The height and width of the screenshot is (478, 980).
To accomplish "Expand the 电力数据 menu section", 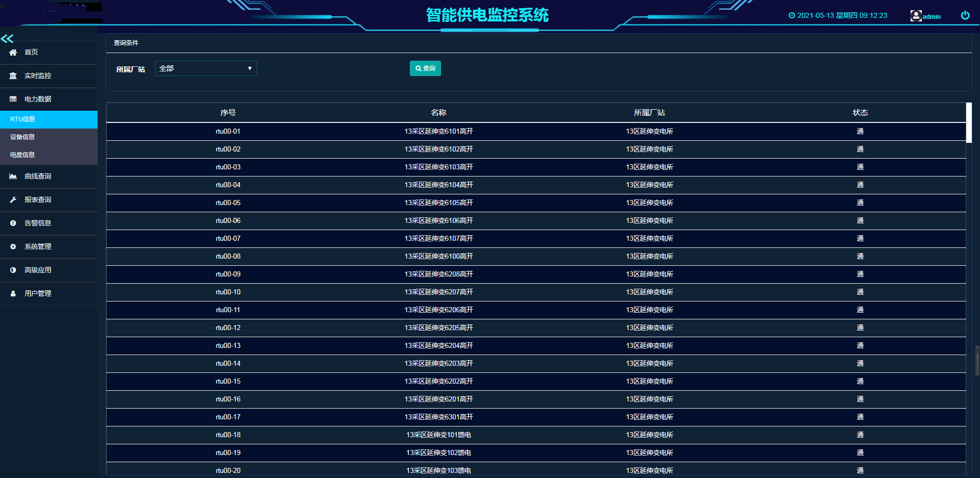I will (38, 99).
